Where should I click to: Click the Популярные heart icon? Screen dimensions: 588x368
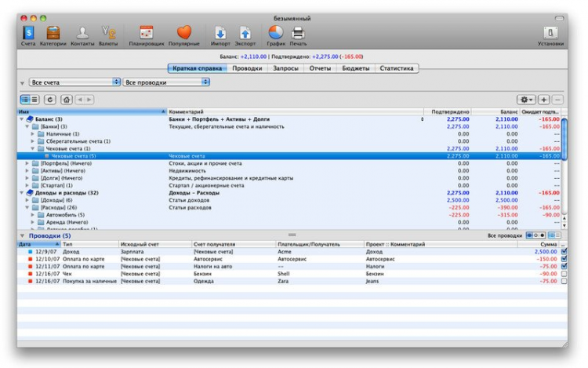click(183, 33)
